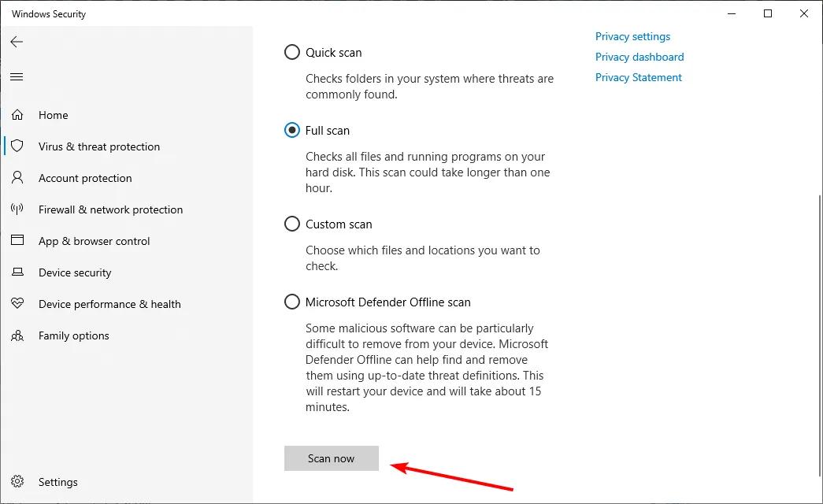Maximize the Windows Security window
Screen dimensions: 823x504
coord(768,13)
